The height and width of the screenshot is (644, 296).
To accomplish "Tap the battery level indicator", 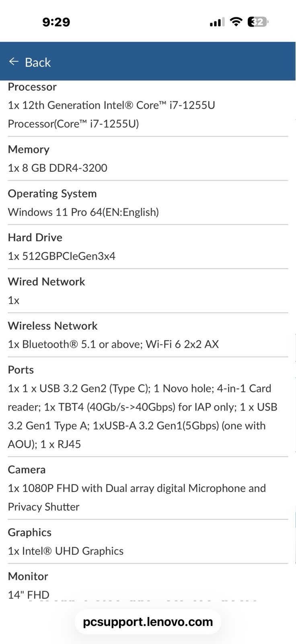I will click(x=258, y=22).
